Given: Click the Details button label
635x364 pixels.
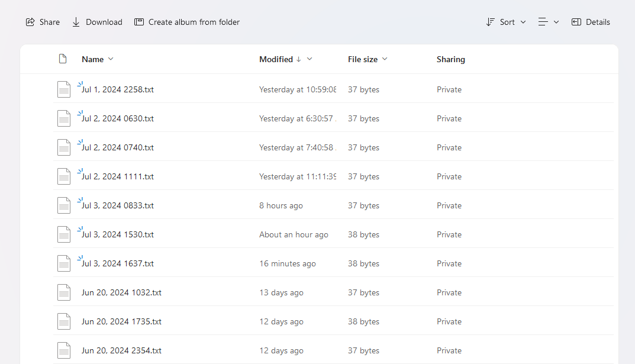Looking at the screenshot, I should coord(598,22).
